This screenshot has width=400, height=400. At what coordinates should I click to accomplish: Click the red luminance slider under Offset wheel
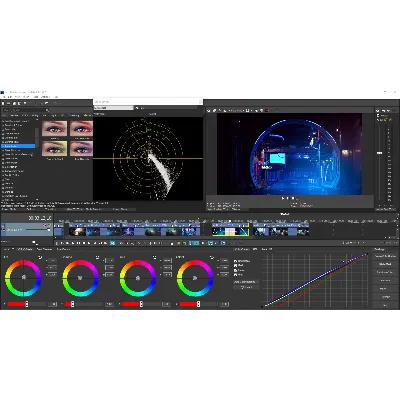[x=199, y=304]
